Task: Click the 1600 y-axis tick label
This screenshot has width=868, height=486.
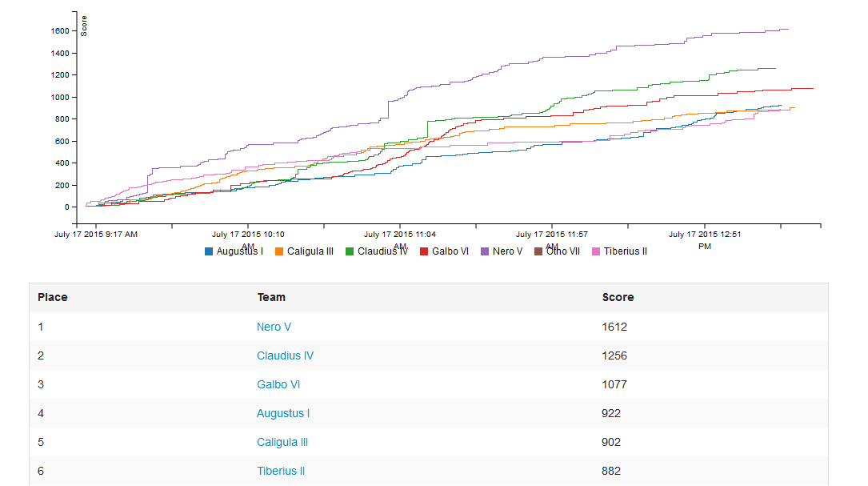Action: (60, 31)
